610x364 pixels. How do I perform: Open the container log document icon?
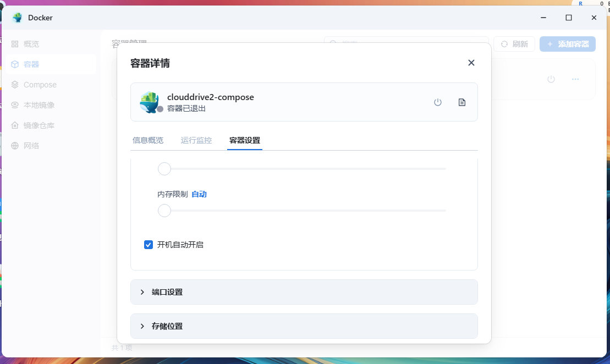point(462,102)
